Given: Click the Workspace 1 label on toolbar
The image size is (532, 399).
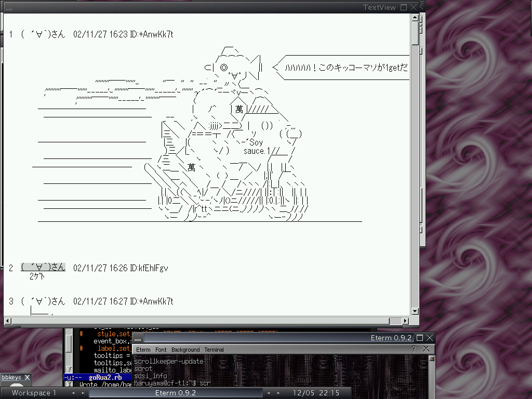Looking at the screenshot, I should tap(34, 393).
